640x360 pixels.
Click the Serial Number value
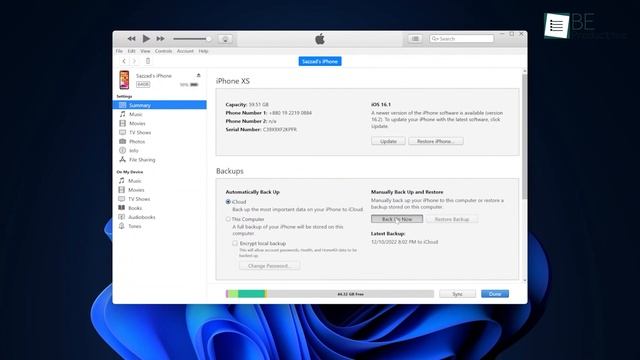(280, 129)
